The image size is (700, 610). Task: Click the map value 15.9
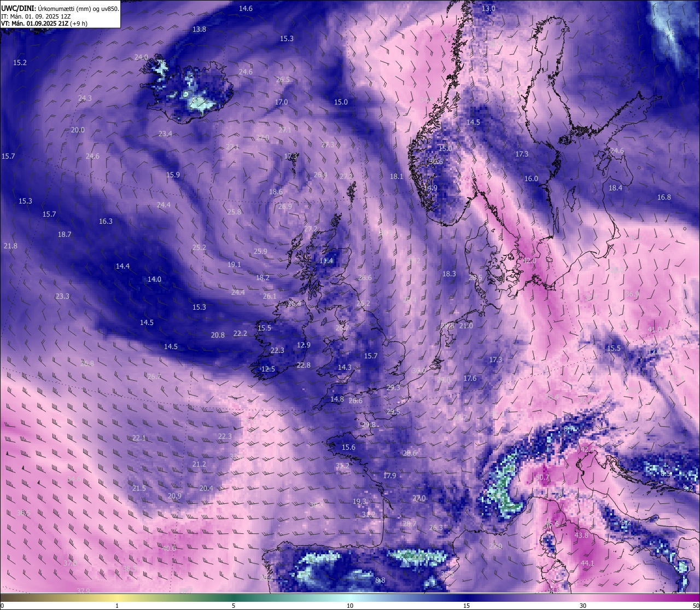click(173, 175)
